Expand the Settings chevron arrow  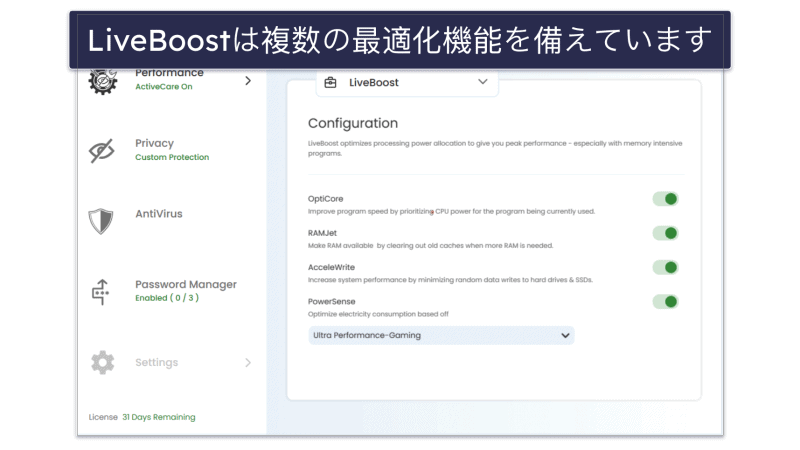248,362
